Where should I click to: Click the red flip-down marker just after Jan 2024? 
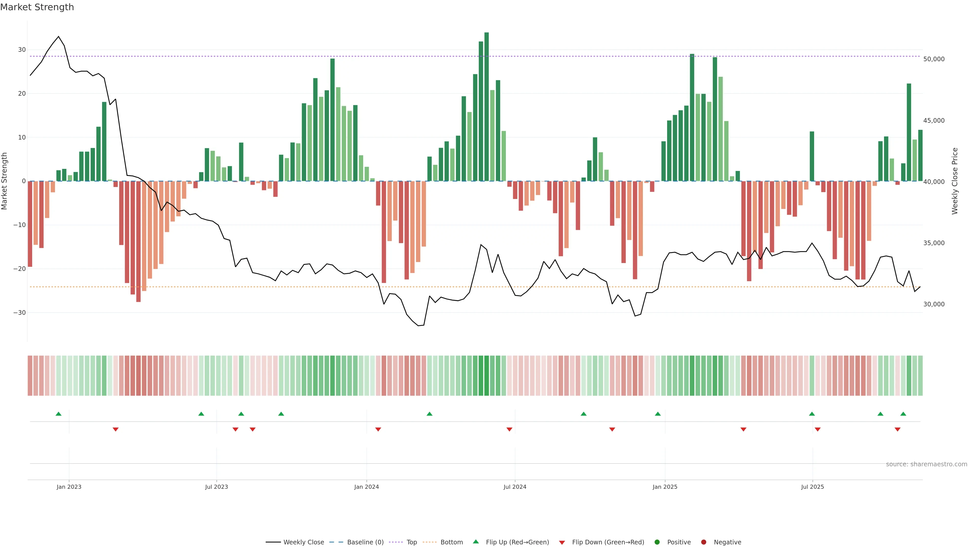(x=378, y=429)
